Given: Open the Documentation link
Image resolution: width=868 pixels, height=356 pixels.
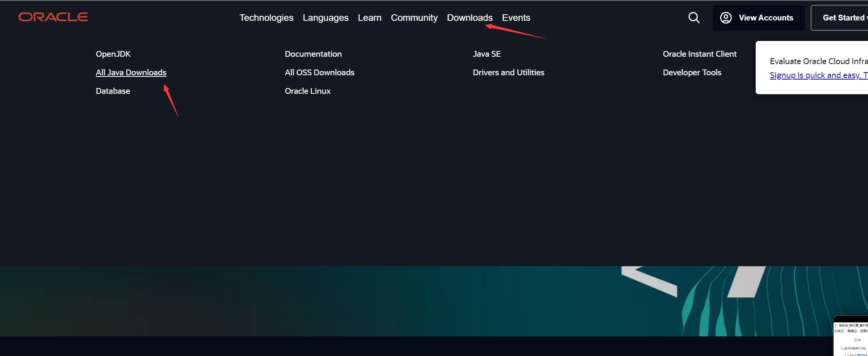Looking at the screenshot, I should click(x=313, y=54).
